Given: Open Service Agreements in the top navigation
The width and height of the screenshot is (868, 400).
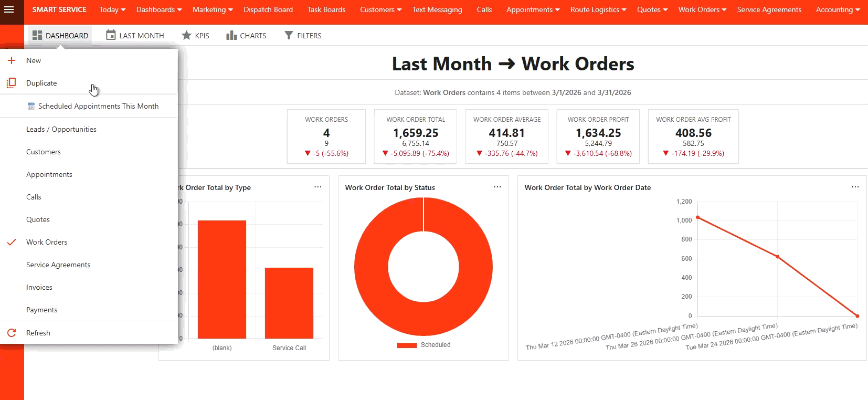Looking at the screenshot, I should [x=769, y=9].
